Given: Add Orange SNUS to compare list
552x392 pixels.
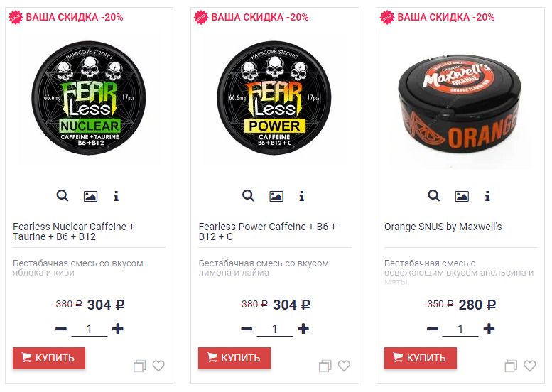Looking at the screenshot, I should pyautogui.click(x=511, y=366).
